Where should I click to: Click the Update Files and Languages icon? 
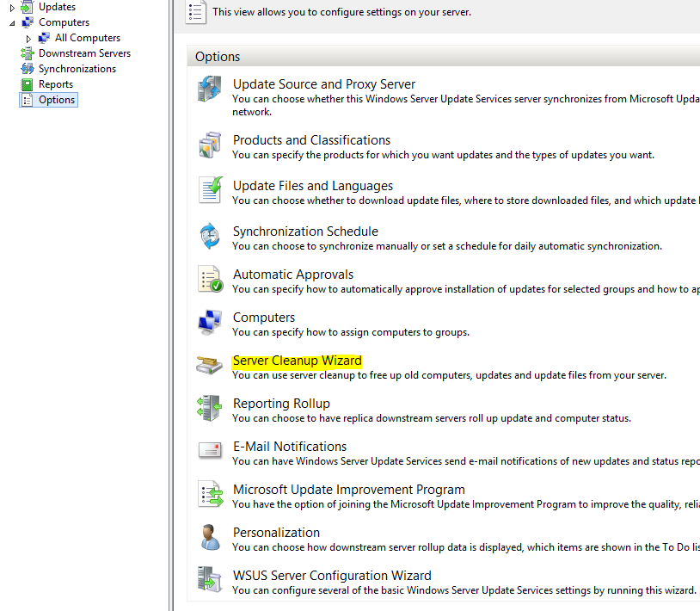tap(211, 190)
